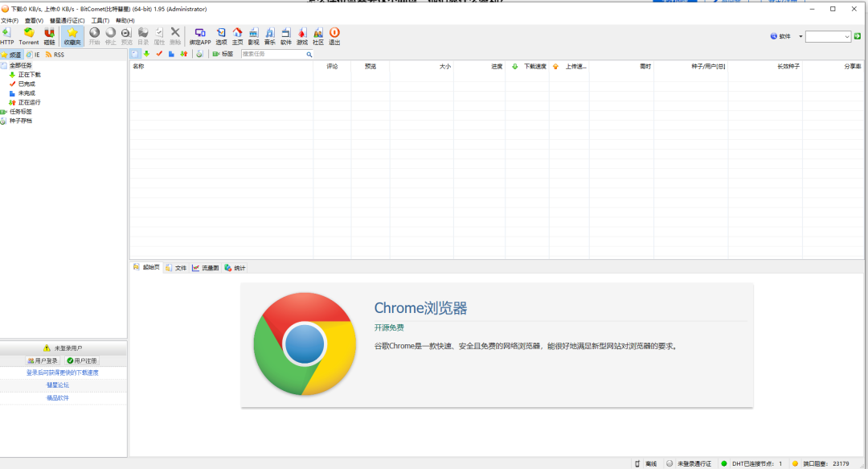Select 全部任务 in the task tree

(x=20, y=65)
